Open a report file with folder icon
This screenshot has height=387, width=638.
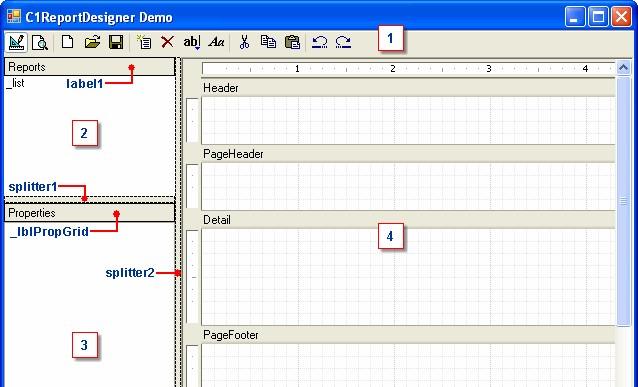point(92,42)
